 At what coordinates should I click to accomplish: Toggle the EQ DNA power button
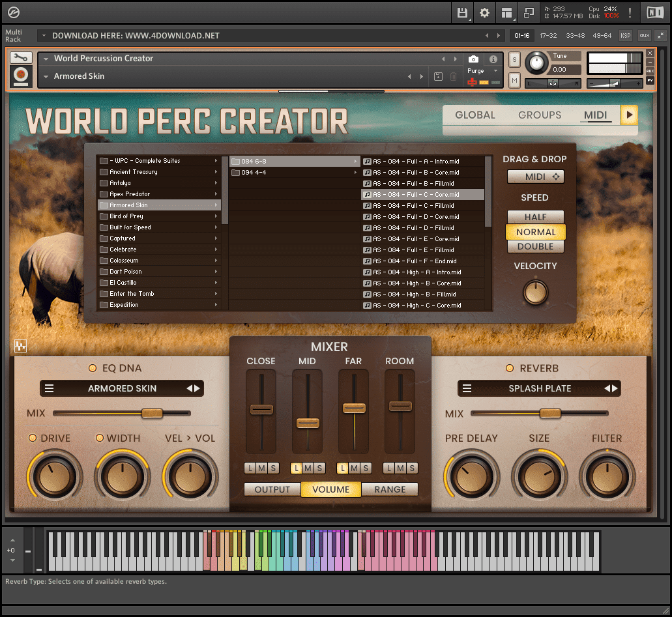(92, 368)
